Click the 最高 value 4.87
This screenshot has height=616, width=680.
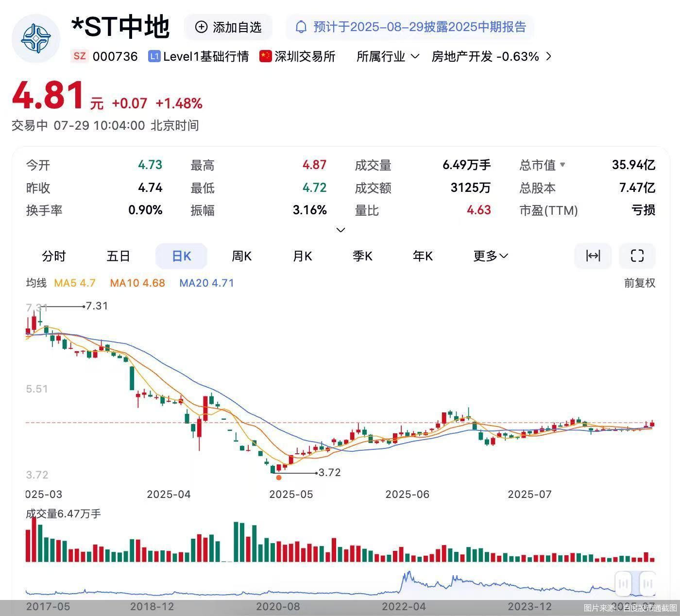(x=314, y=165)
